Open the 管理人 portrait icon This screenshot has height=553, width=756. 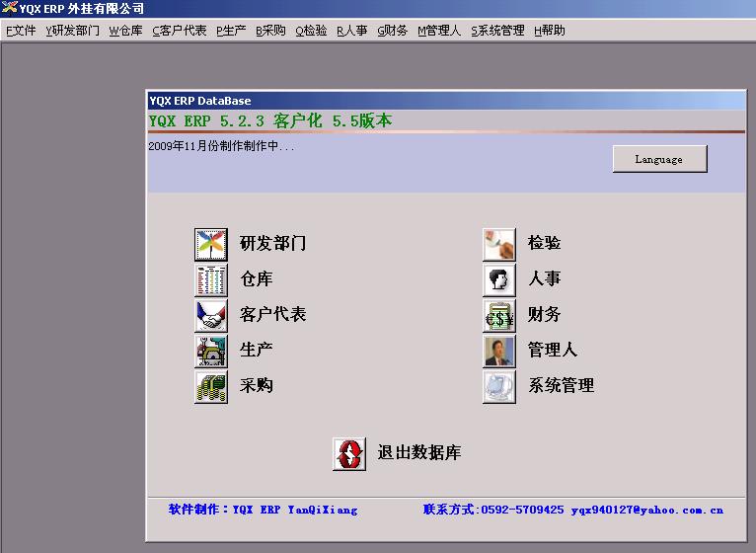(x=499, y=351)
